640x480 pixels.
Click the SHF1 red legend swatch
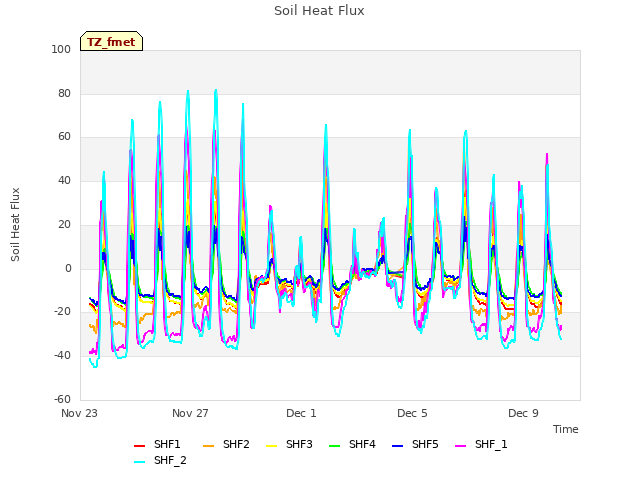[140, 446]
